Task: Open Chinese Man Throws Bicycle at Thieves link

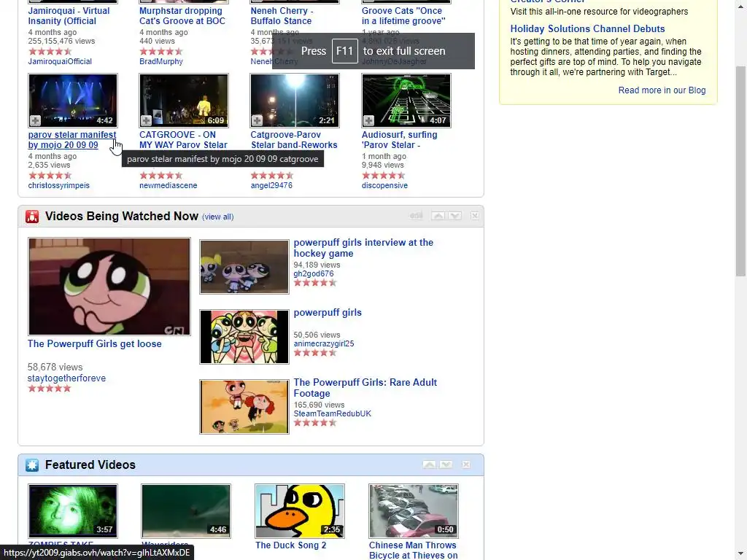Action: [x=413, y=551]
